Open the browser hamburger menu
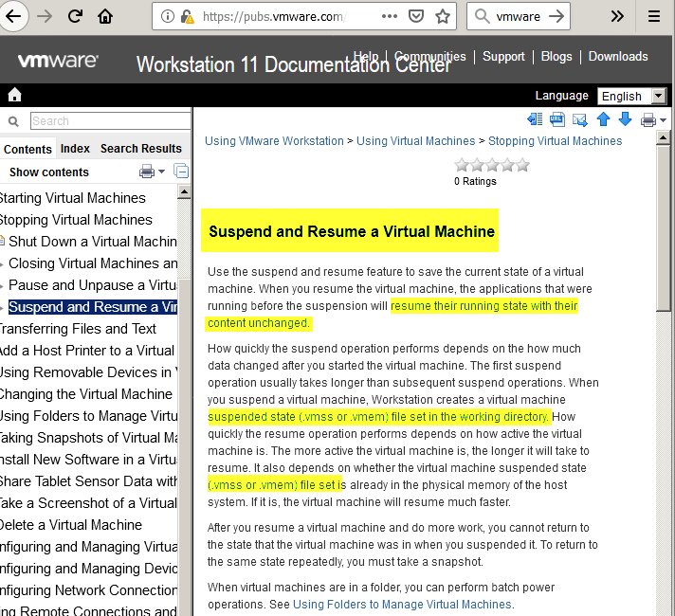 pos(654,16)
